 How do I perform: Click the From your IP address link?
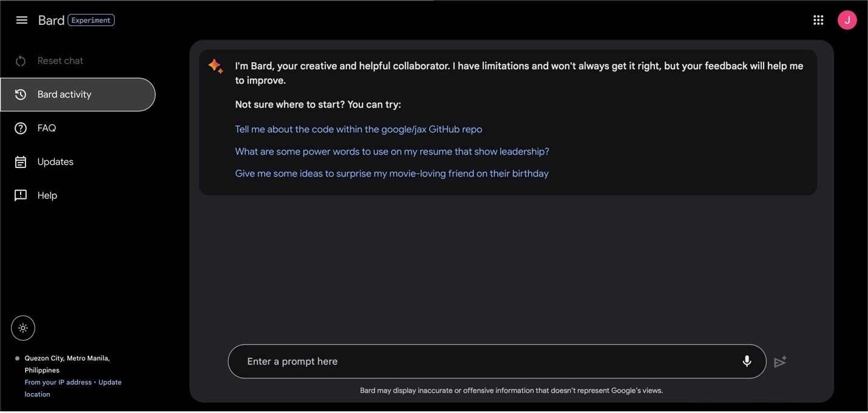pyautogui.click(x=58, y=382)
